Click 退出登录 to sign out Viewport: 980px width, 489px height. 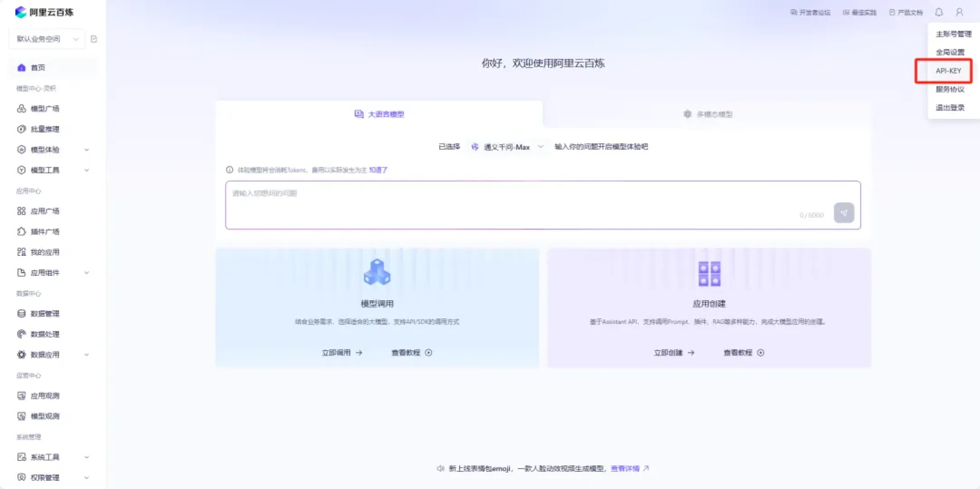950,108
